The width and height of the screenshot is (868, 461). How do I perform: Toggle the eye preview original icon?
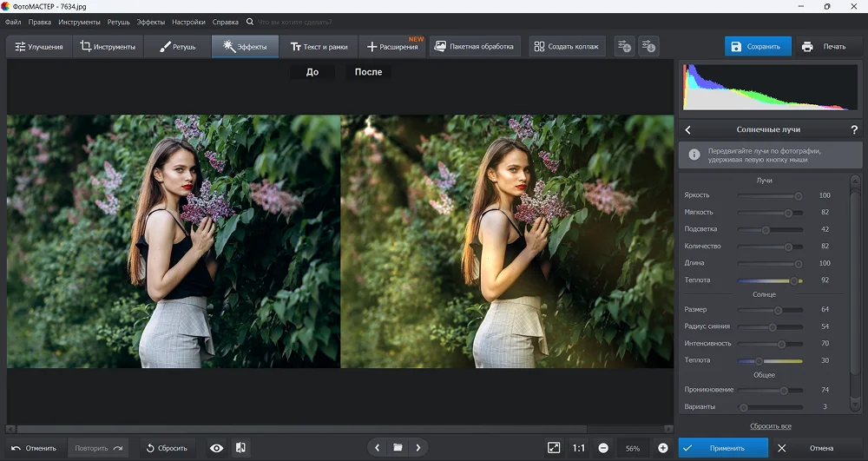[x=216, y=448]
